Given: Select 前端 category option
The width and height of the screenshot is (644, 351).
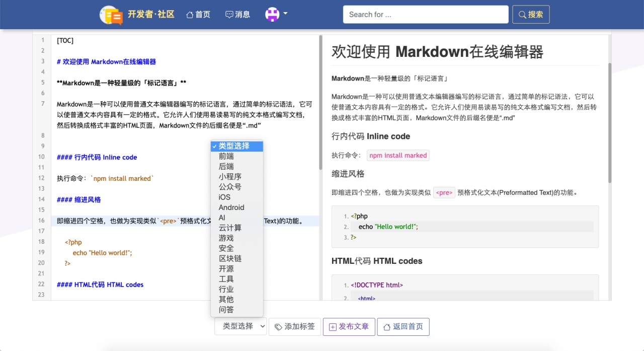Looking at the screenshot, I should pos(237,156).
